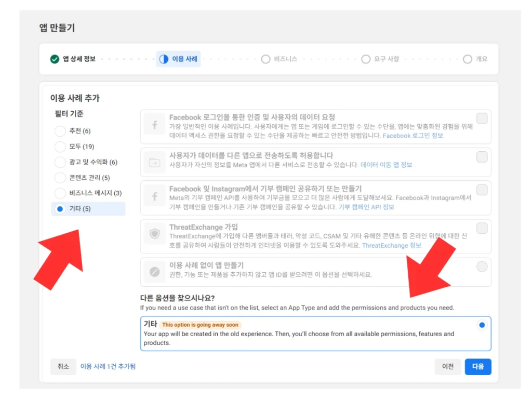Screen dimensions: 532x399
Task: Click the 개요 step circle
Action: click(x=468, y=59)
